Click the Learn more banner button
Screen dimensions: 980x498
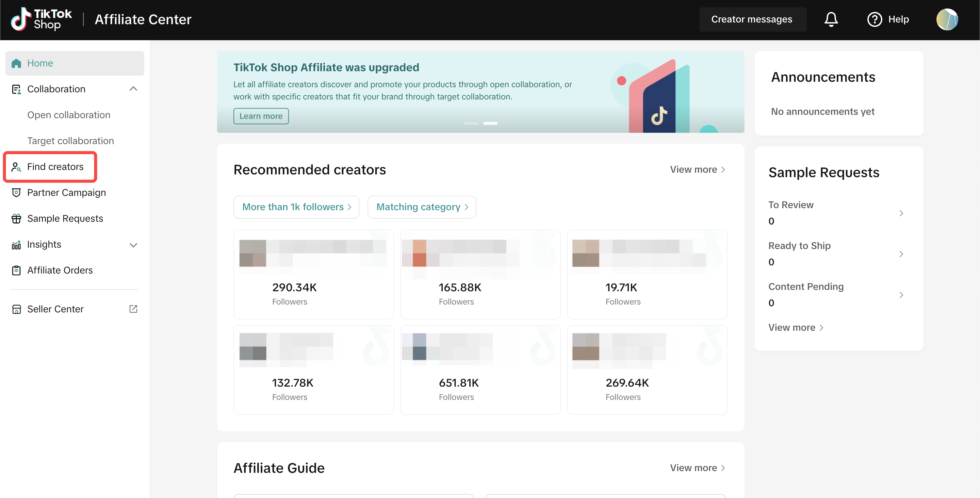tap(261, 116)
